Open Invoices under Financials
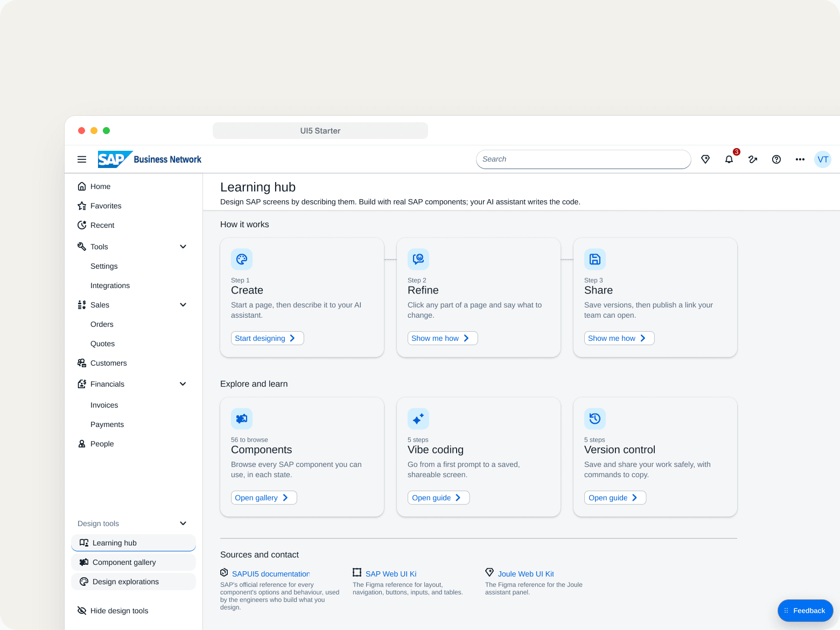The height and width of the screenshot is (630, 840). (x=134, y=405)
